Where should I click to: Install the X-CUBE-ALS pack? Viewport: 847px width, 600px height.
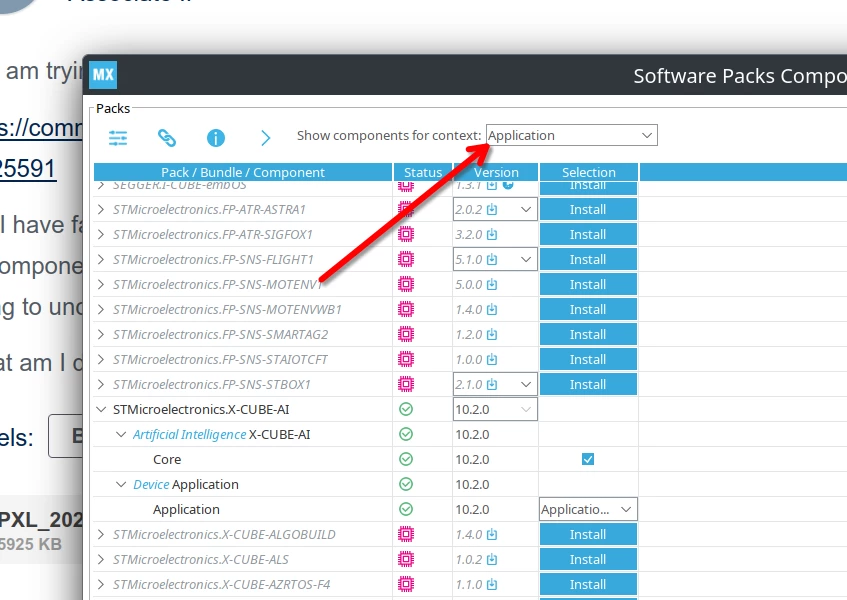pyautogui.click(x=588, y=559)
